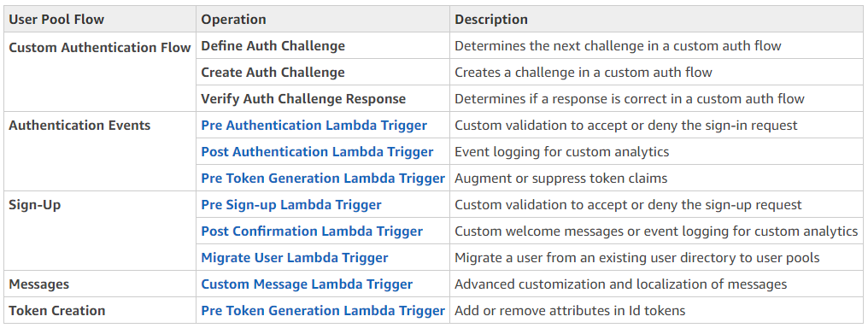This screenshot has height=328, width=868.
Task: Click Pre Token Generation link under Authentication Events
Action: pyautogui.click(x=323, y=179)
